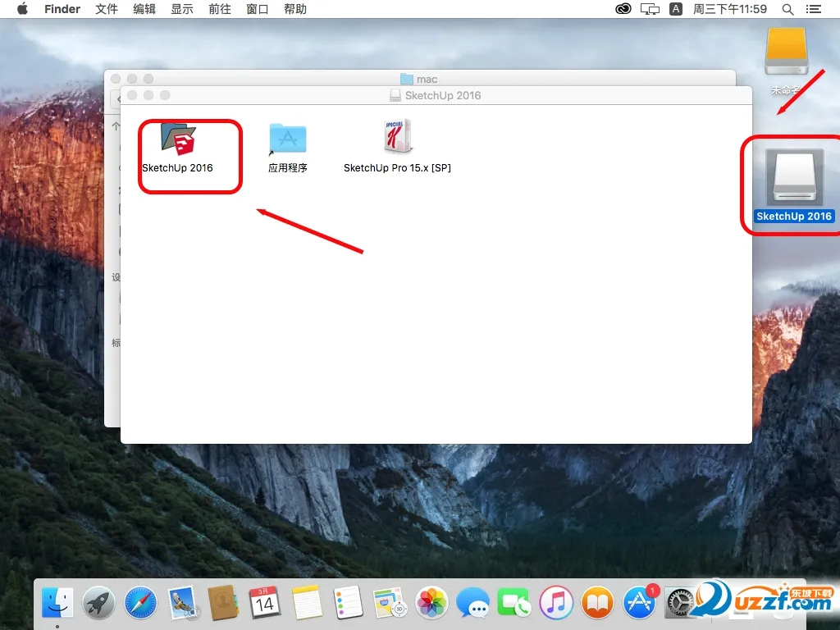Open iBooks orange book icon in Dock

[597, 603]
